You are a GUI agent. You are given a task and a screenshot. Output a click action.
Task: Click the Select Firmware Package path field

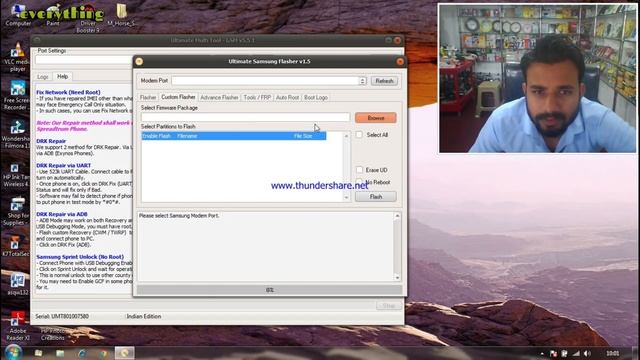[x=245, y=118]
